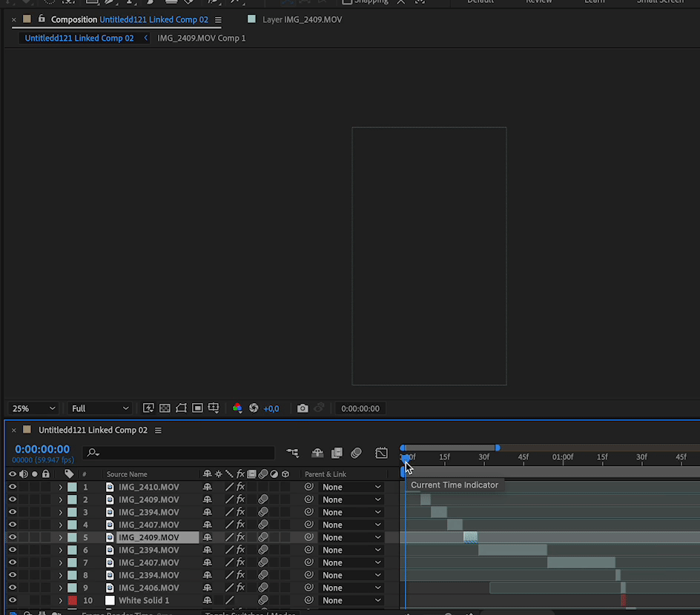The height and width of the screenshot is (615, 700).
Task: Hide layer 1 IMG_2410.MOV with eye icon
Action: [x=13, y=488]
